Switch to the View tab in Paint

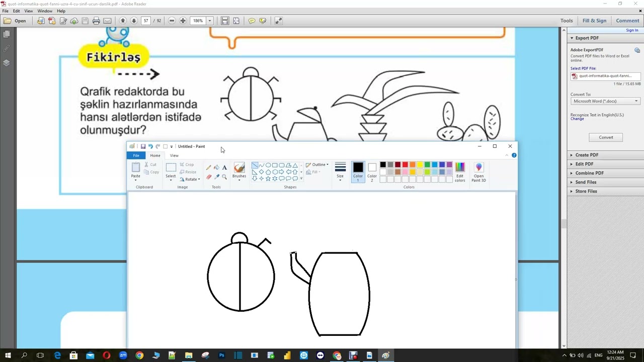[174, 155]
